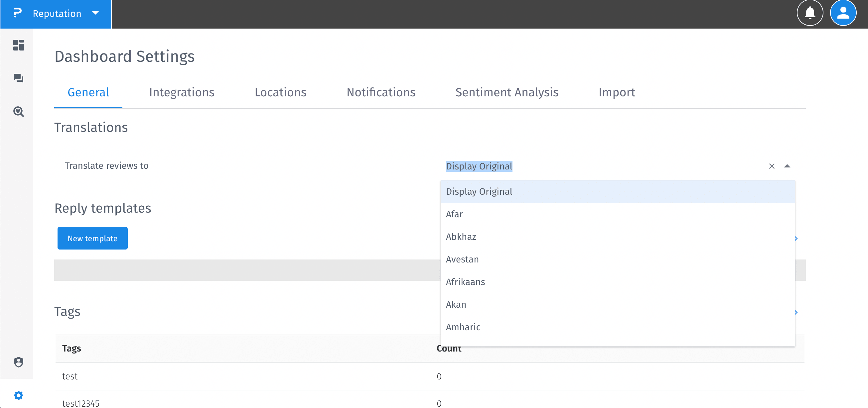Switch to the General tab

click(x=88, y=92)
